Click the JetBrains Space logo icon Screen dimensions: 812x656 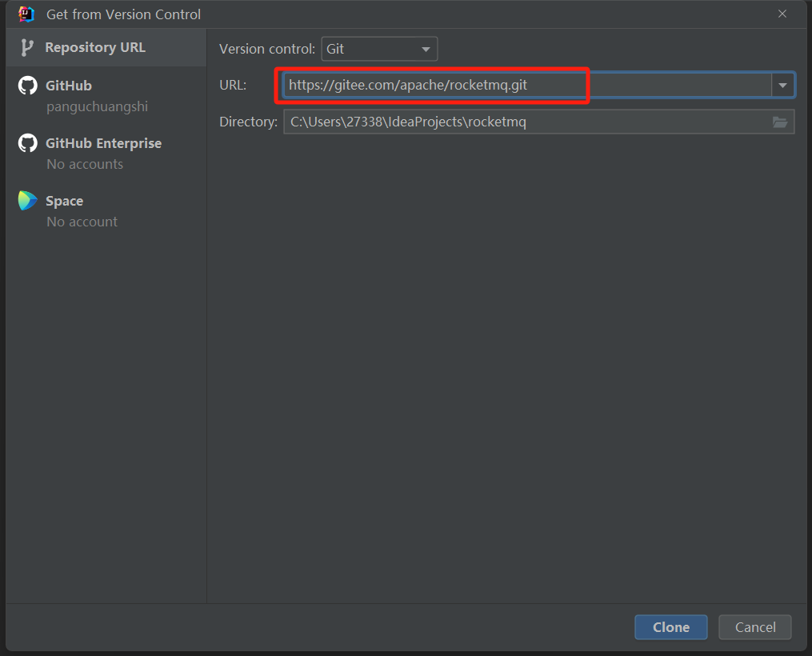[28, 200]
